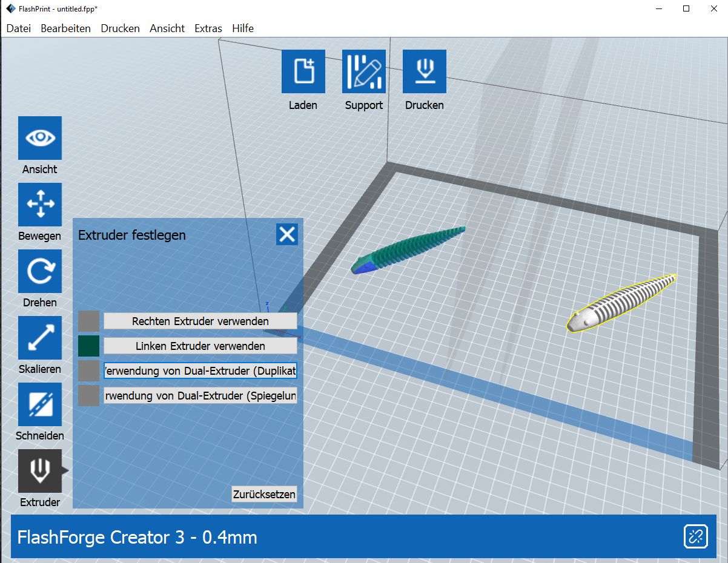Screen dimensions: 728x563
Task: Click Linken Extruder verwenden button
Action: (x=200, y=346)
